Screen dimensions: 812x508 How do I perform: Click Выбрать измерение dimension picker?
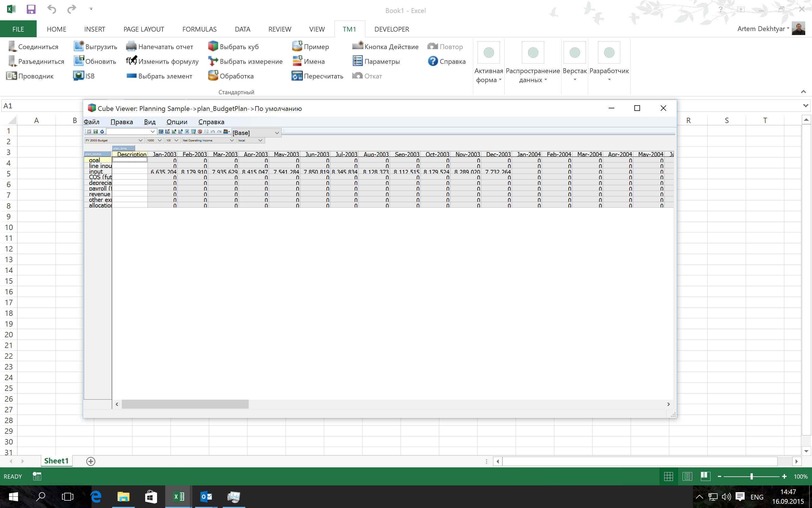[245, 61]
